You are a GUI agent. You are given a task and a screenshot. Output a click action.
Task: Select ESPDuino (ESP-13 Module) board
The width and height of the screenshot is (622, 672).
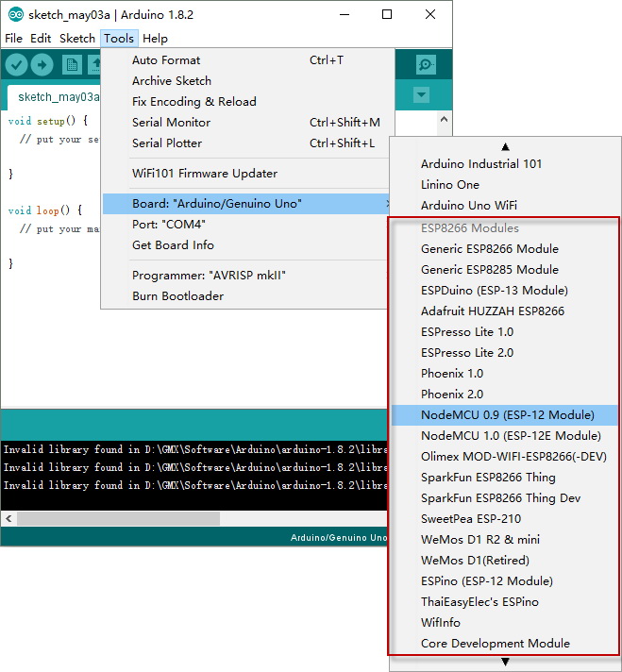pos(505,291)
